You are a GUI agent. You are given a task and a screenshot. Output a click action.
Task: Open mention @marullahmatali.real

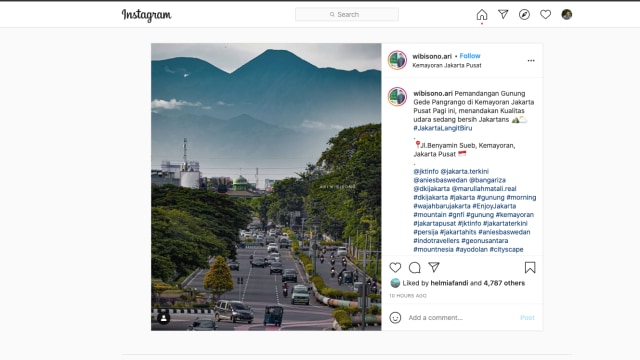[x=484, y=189]
